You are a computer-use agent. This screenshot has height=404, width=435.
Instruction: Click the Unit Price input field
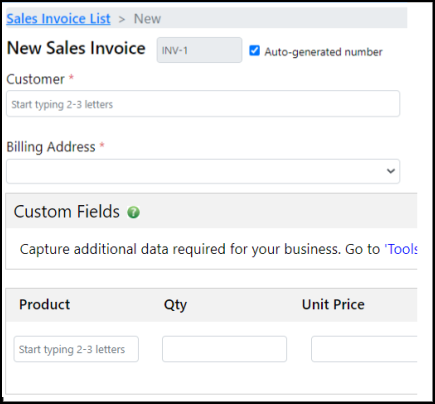coord(364,349)
